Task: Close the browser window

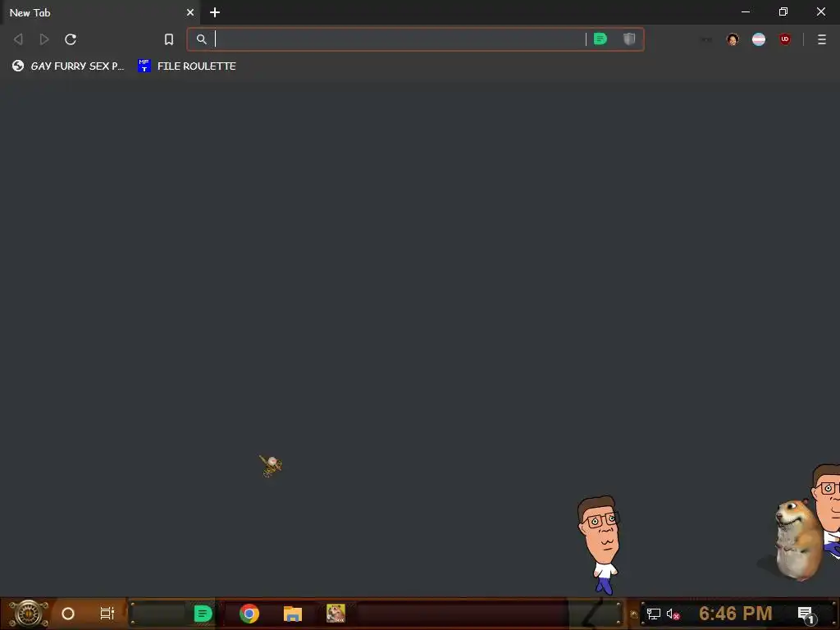Action: pos(820,11)
